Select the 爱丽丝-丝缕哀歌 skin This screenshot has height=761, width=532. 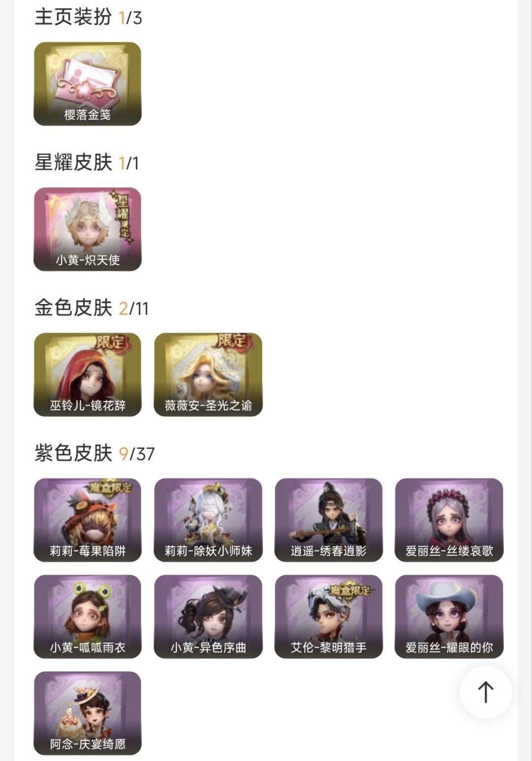click(x=449, y=520)
